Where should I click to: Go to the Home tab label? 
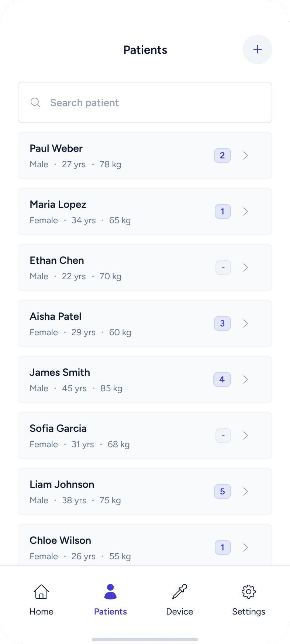point(41,612)
